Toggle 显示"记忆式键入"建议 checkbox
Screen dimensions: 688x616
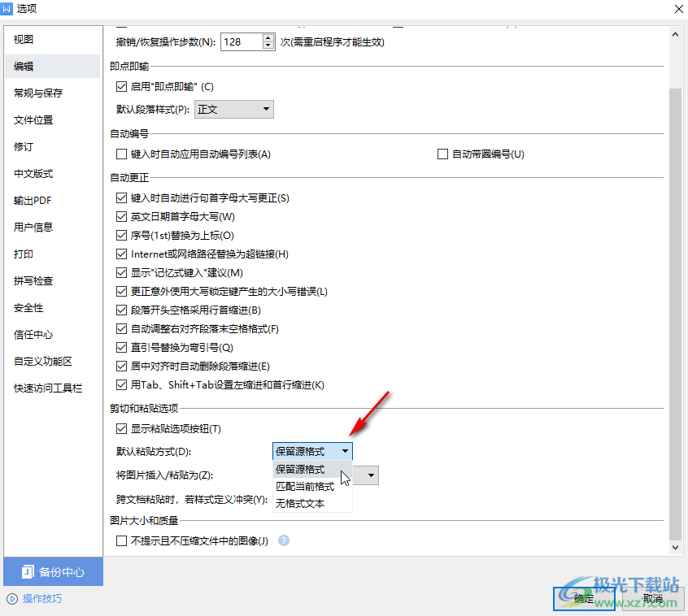[x=121, y=273]
